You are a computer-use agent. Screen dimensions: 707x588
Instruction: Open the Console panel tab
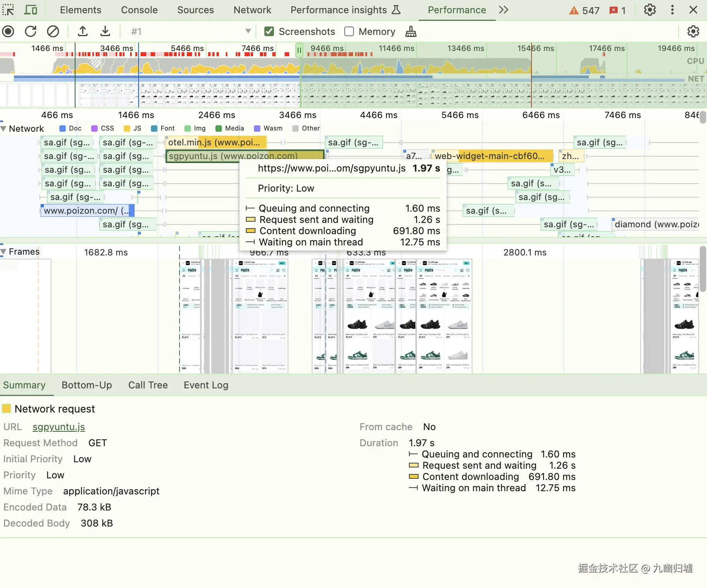139,10
